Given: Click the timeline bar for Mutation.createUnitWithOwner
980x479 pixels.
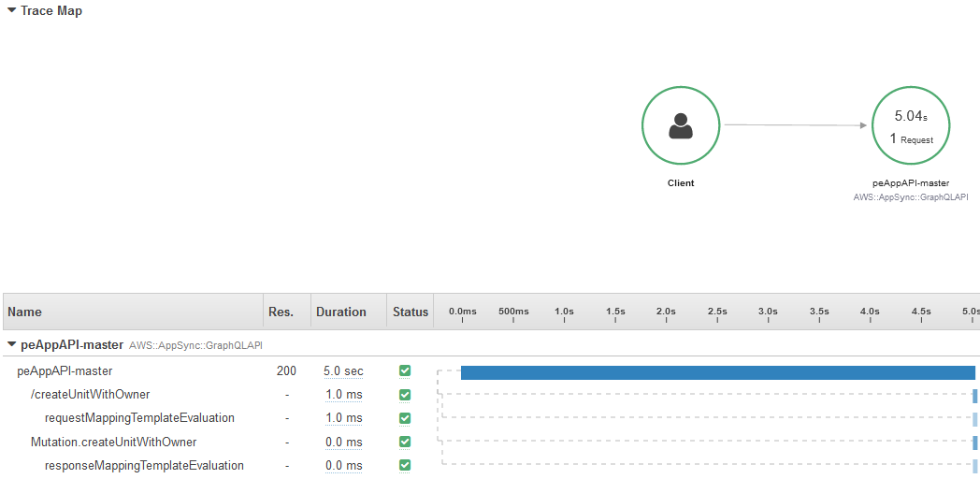Looking at the screenshot, I should click(974, 443).
